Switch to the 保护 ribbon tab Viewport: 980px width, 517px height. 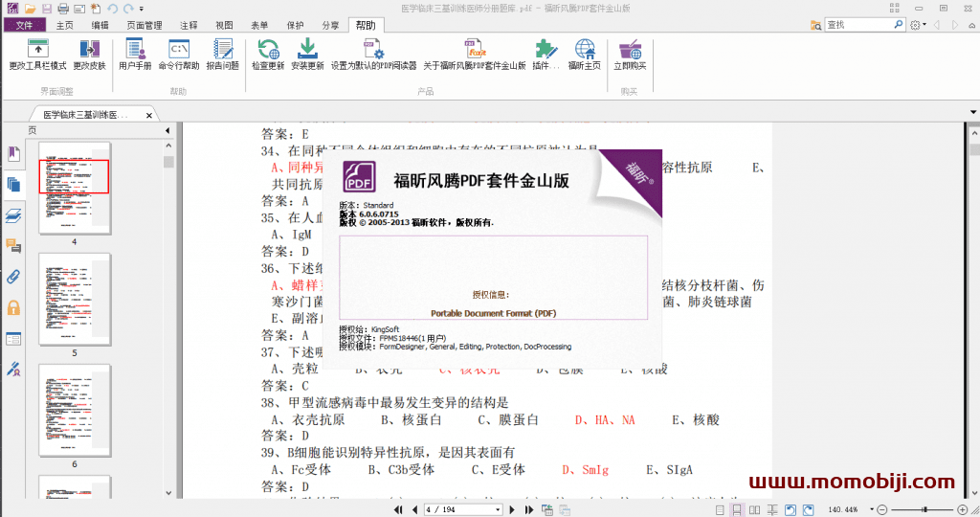(x=295, y=25)
